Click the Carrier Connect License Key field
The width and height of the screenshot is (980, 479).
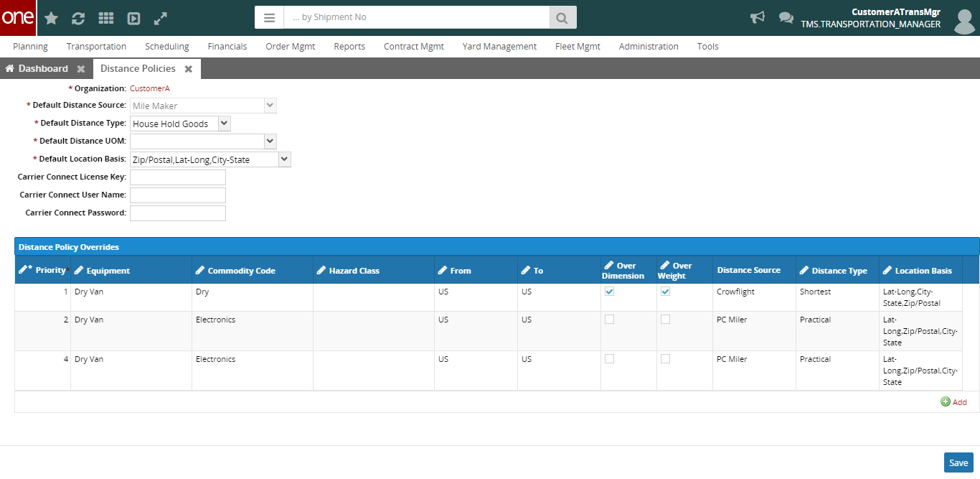pos(178,177)
